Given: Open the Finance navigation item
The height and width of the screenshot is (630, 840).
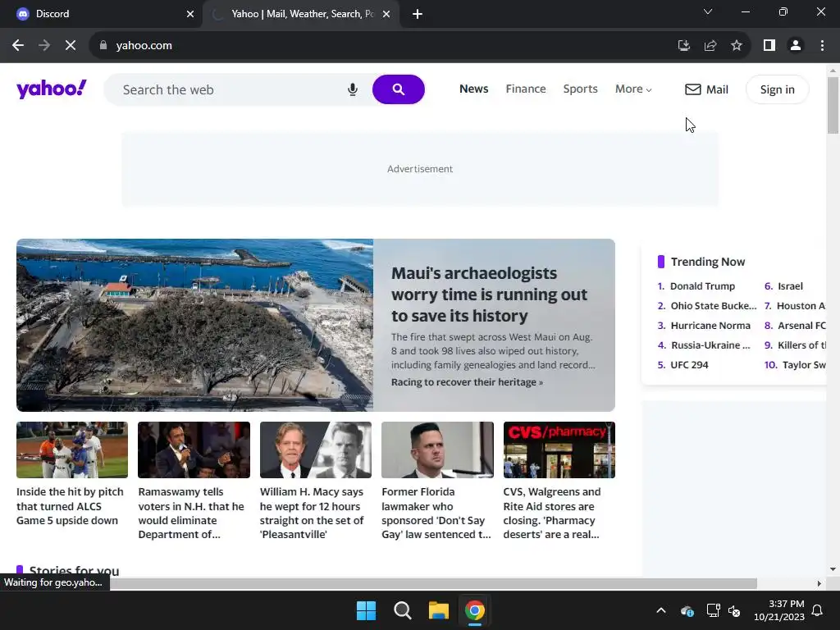Looking at the screenshot, I should 526,89.
